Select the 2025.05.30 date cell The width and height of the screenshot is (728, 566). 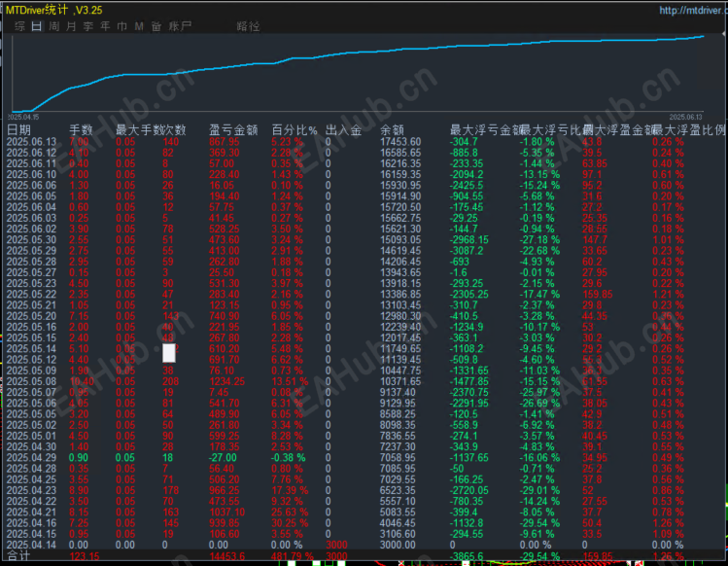coord(31,240)
